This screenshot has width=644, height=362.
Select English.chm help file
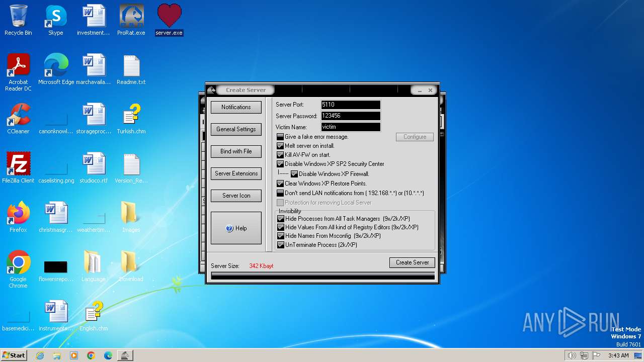click(94, 316)
